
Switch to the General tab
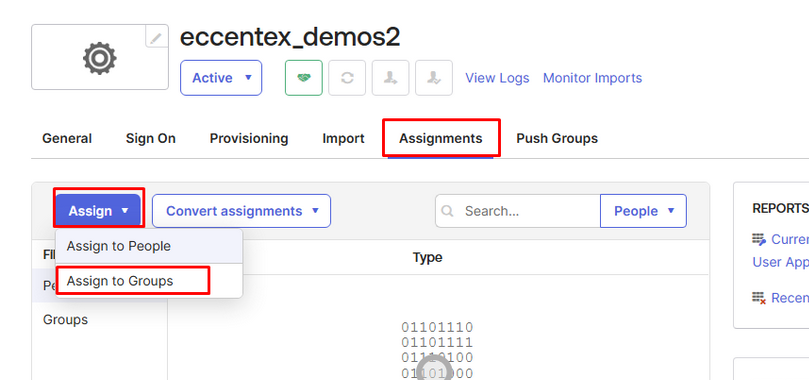pos(67,138)
